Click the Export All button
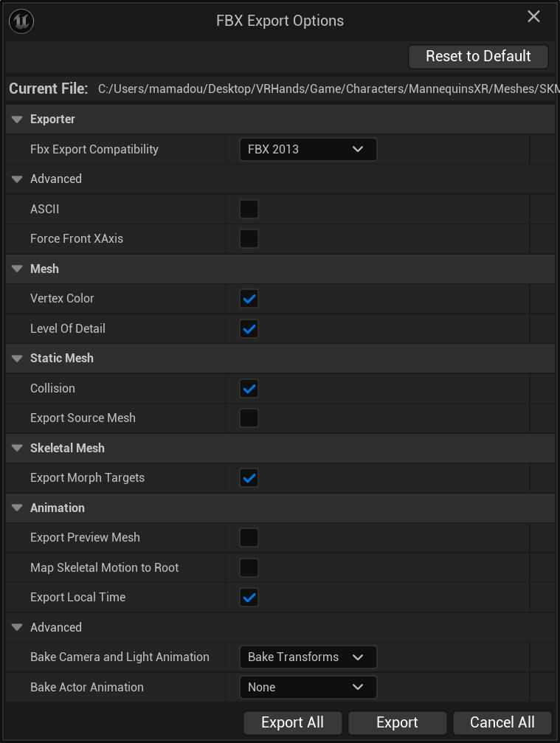 [292, 722]
